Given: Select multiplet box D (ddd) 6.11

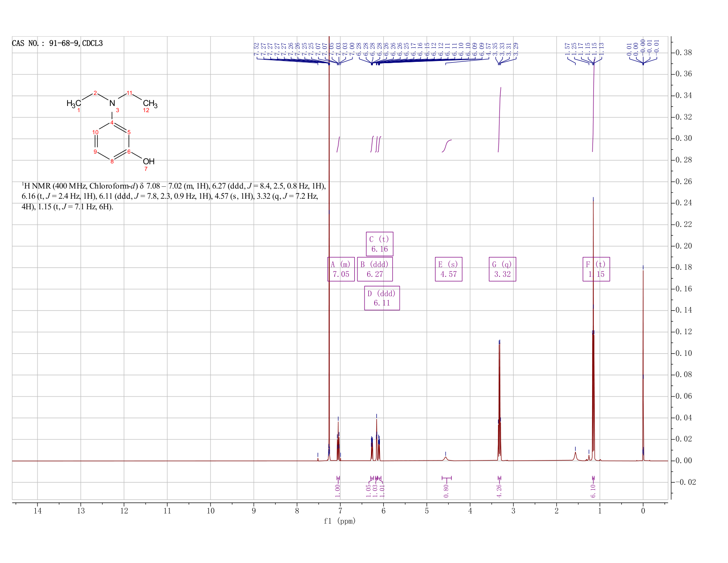Looking at the screenshot, I should point(382,298).
